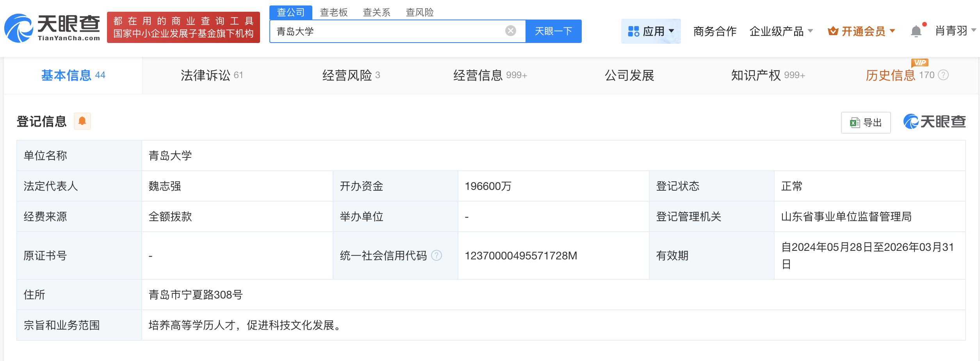
Task: Switch to the 经营信息 tab
Action: [490, 75]
